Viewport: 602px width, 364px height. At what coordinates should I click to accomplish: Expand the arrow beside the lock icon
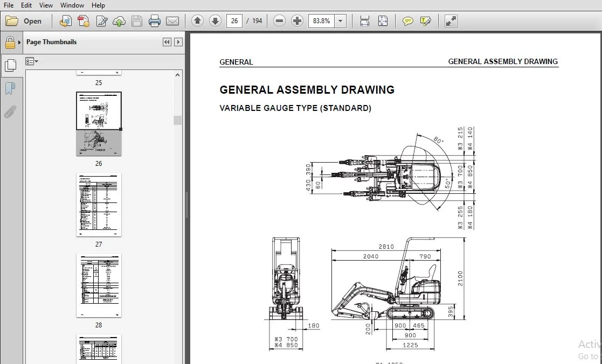tap(19, 42)
